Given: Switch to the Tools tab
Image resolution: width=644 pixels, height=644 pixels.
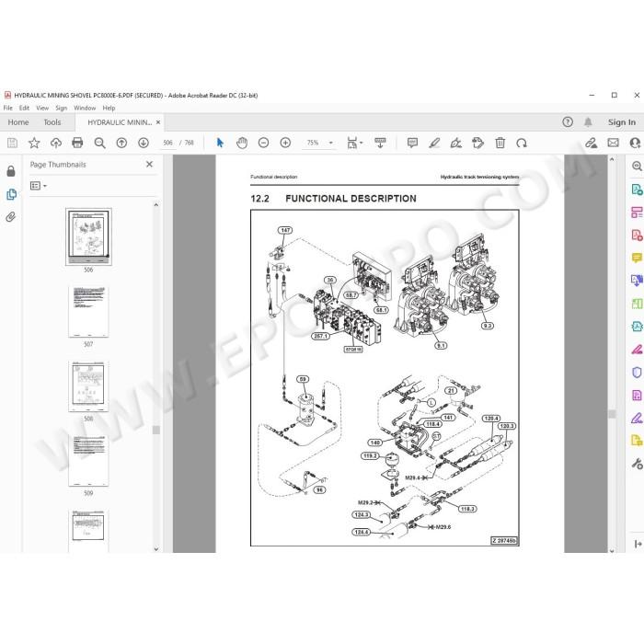Looking at the screenshot, I should [52, 122].
